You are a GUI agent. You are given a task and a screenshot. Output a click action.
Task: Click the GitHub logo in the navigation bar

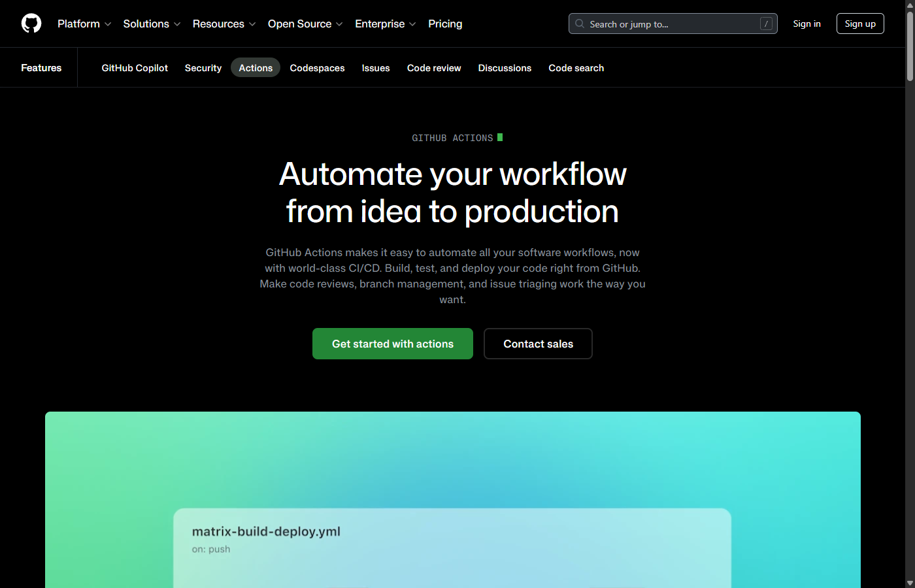coord(31,24)
